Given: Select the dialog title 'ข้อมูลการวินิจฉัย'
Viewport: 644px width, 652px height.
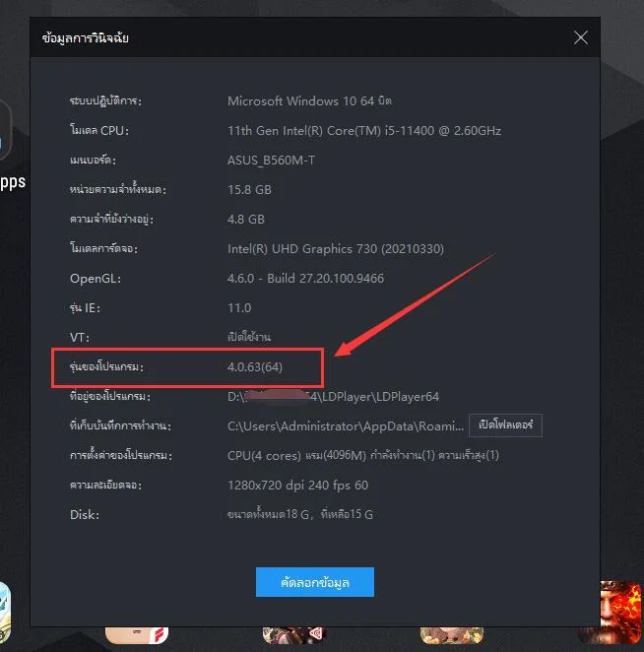Looking at the screenshot, I should [86, 38].
